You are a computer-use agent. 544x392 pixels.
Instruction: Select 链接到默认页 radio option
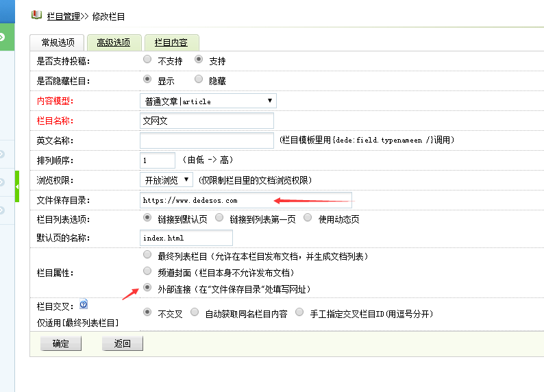(x=147, y=217)
